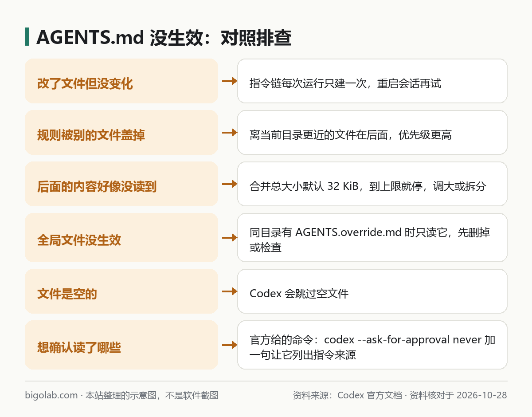The width and height of the screenshot is (532, 417).
Task: Click the text '合并总大小默认 32 KiB'
Action: [304, 186]
